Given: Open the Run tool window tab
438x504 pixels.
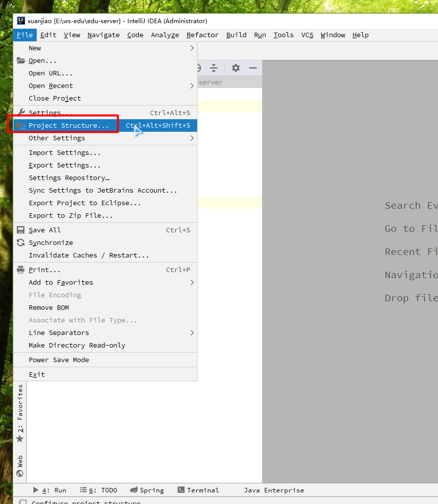Looking at the screenshot, I should tap(50, 490).
